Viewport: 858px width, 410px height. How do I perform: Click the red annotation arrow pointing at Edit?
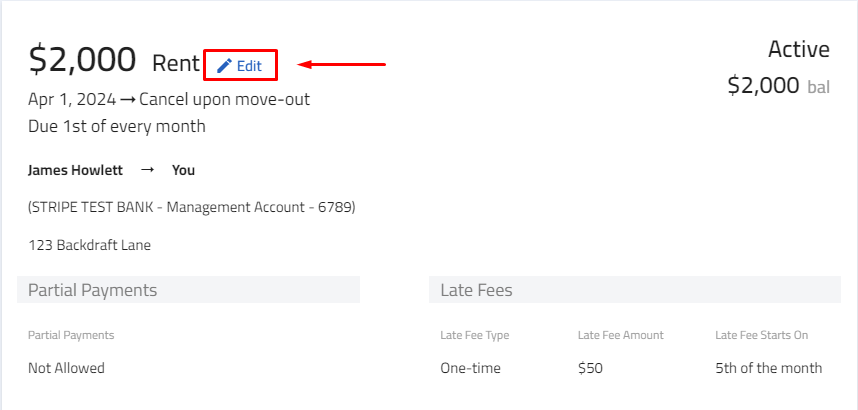pos(341,65)
